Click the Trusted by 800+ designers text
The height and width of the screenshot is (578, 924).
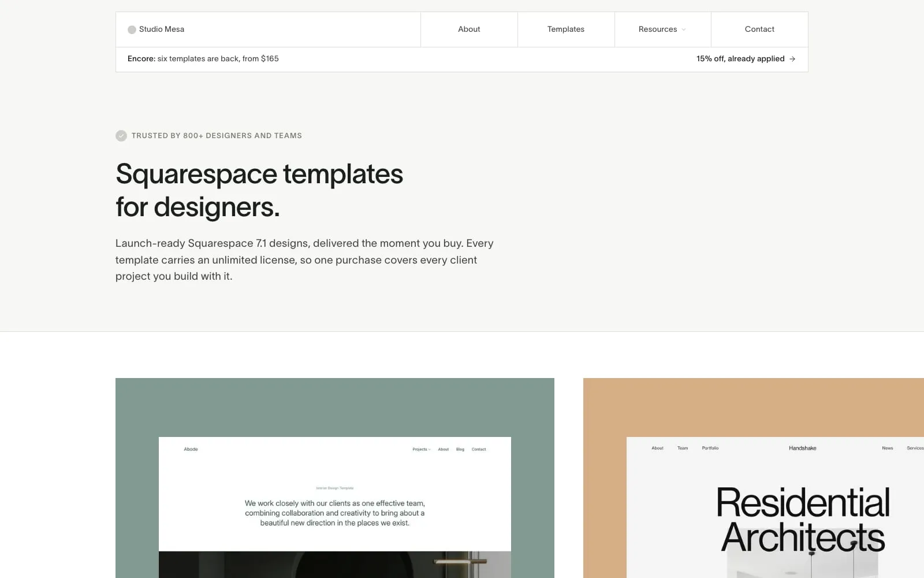coord(217,136)
